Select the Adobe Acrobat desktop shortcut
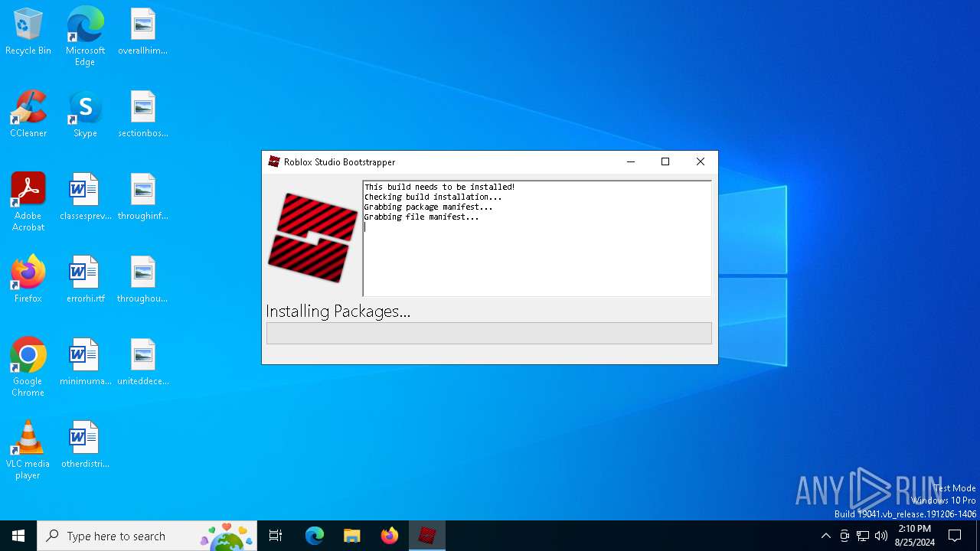The width and height of the screenshot is (980, 551). [28, 202]
